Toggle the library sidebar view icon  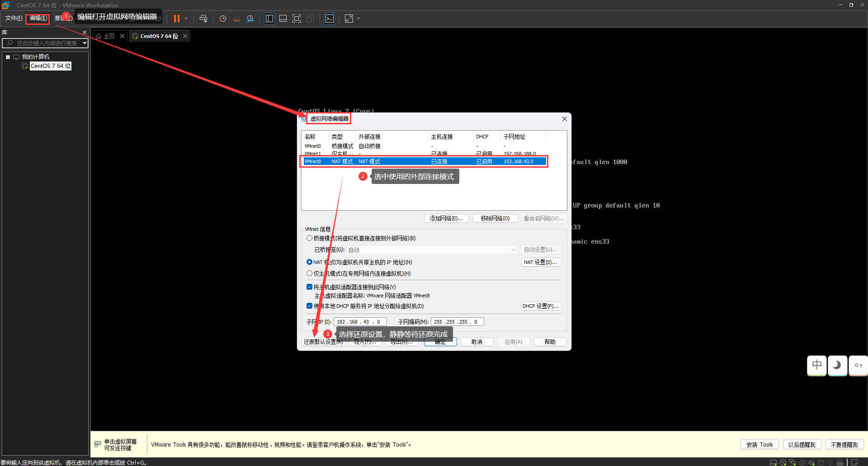click(x=269, y=19)
